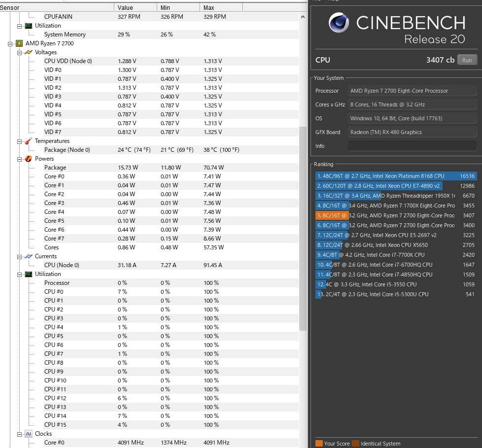
Task: Collapse the Currents section
Action: (19, 257)
